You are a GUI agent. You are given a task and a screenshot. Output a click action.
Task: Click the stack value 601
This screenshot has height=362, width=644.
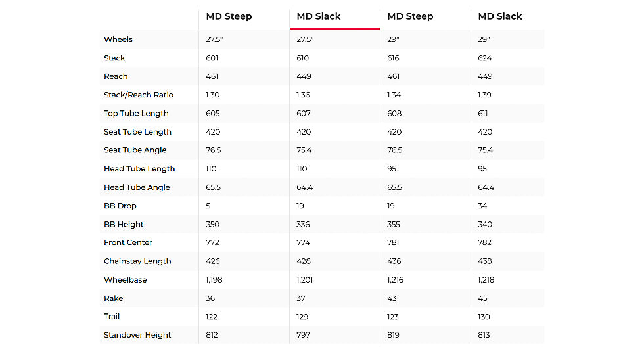(x=212, y=58)
